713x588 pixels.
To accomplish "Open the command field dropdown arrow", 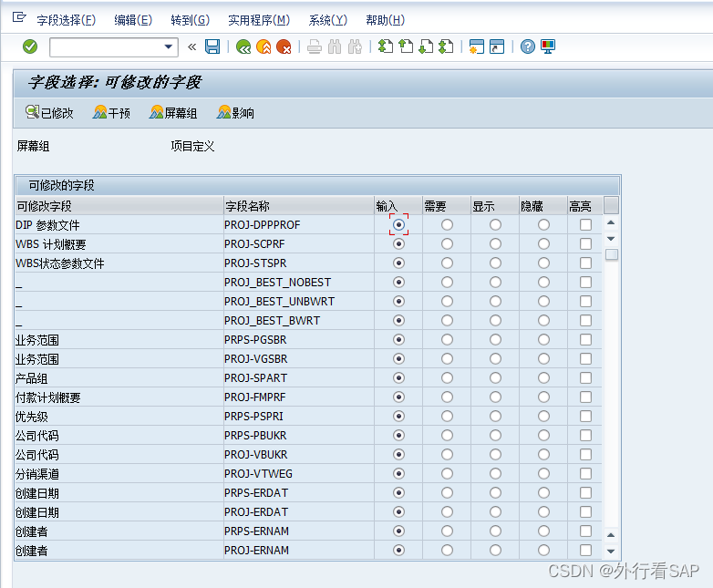I will point(169,46).
